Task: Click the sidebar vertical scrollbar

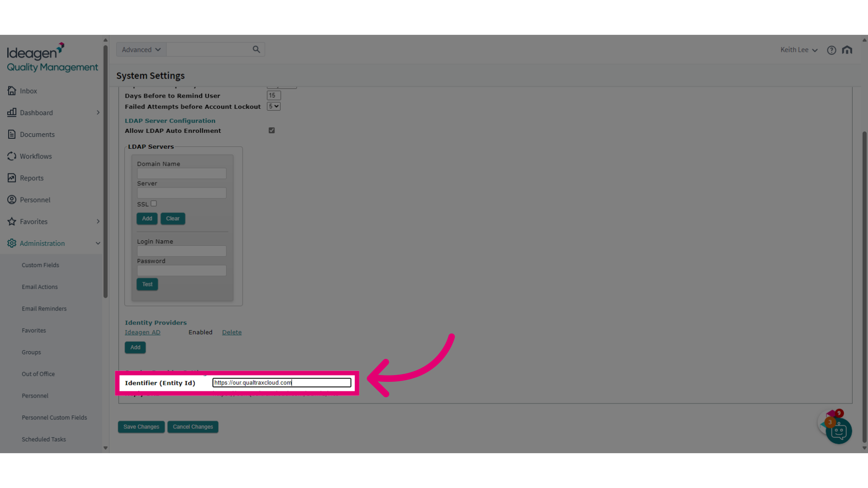Action: pos(105,172)
